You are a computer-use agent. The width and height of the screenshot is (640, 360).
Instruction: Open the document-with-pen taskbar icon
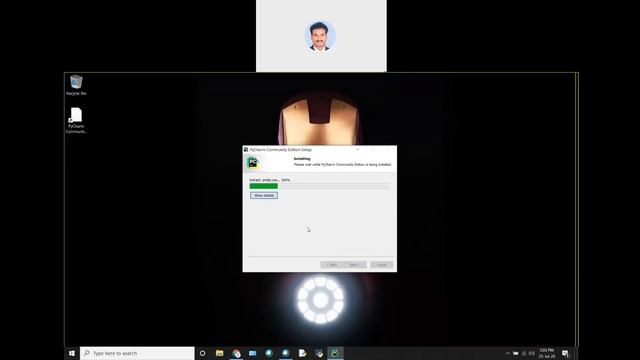click(302, 353)
